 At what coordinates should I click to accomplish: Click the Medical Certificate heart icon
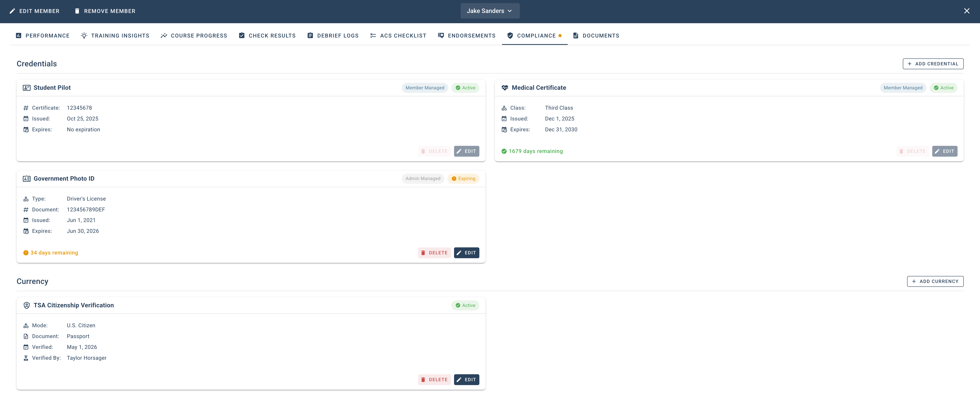(x=505, y=88)
